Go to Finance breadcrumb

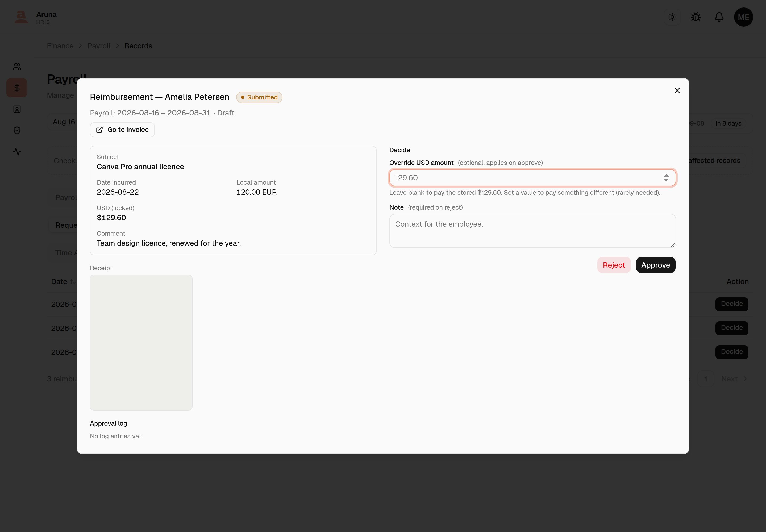[60, 46]
